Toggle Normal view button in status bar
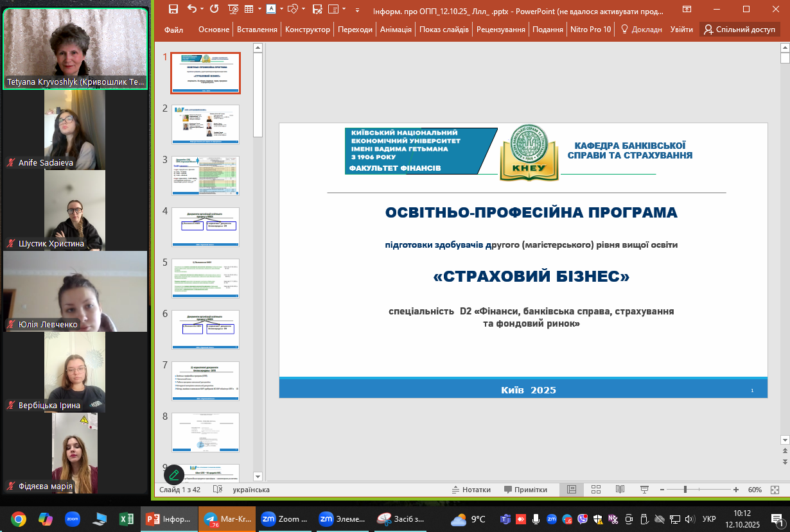This screenshot has height=532, width=790. pyautogui.click(x=571, y=490)
